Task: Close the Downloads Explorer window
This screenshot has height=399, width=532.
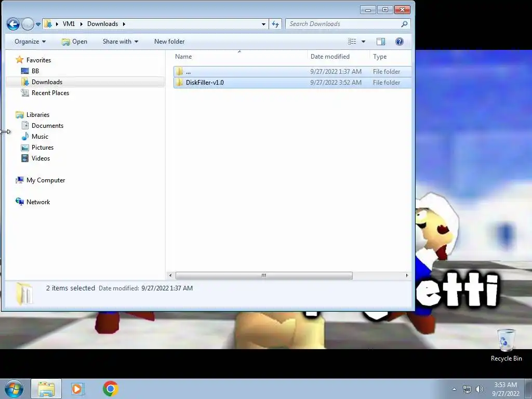Action: coord(402,10)
